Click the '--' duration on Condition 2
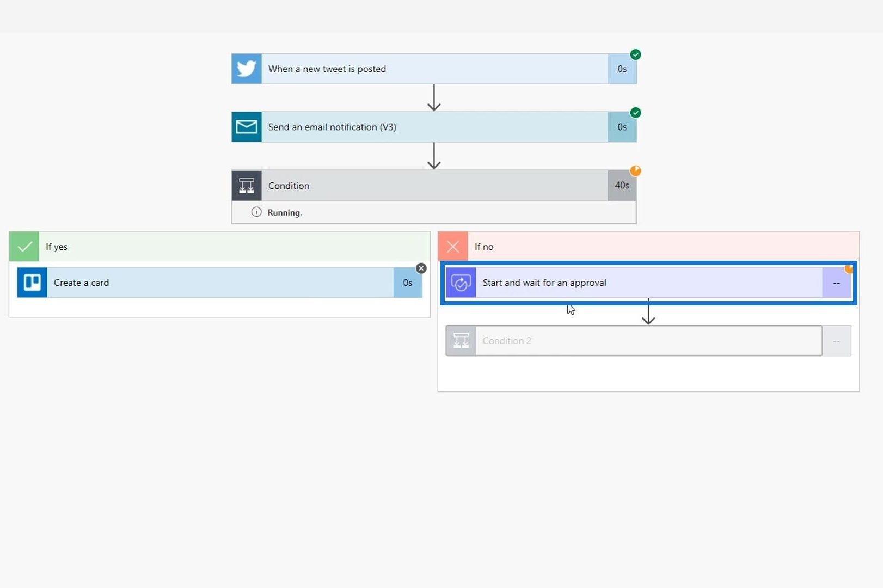The width and height of the screenshot is (883, 588). tap(837, 341)
